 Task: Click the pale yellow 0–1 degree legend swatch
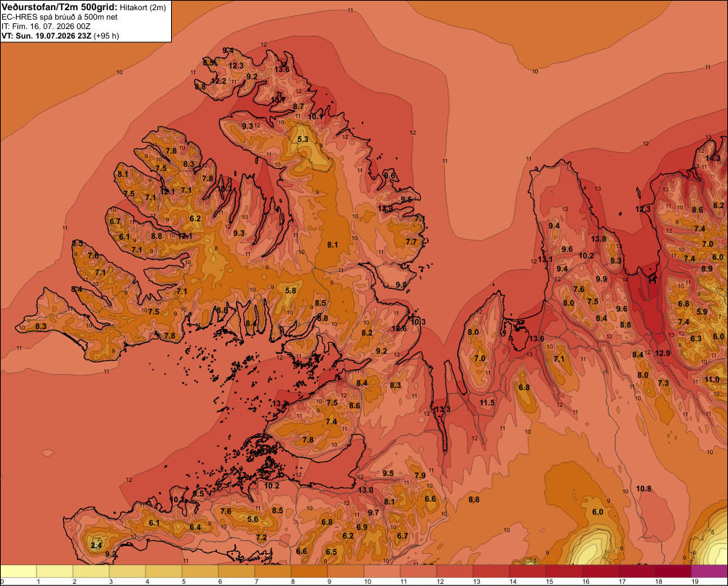pos(19,571)
